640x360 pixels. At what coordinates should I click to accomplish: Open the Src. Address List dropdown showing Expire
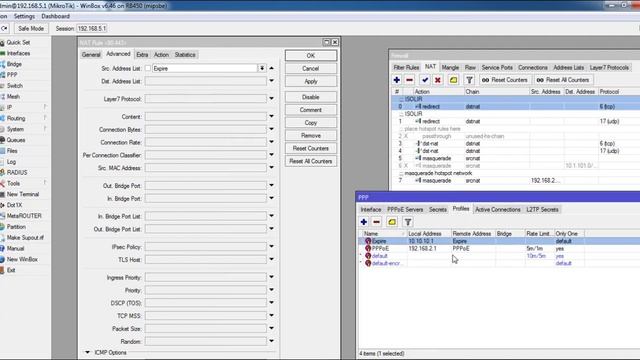pos(262,69)
